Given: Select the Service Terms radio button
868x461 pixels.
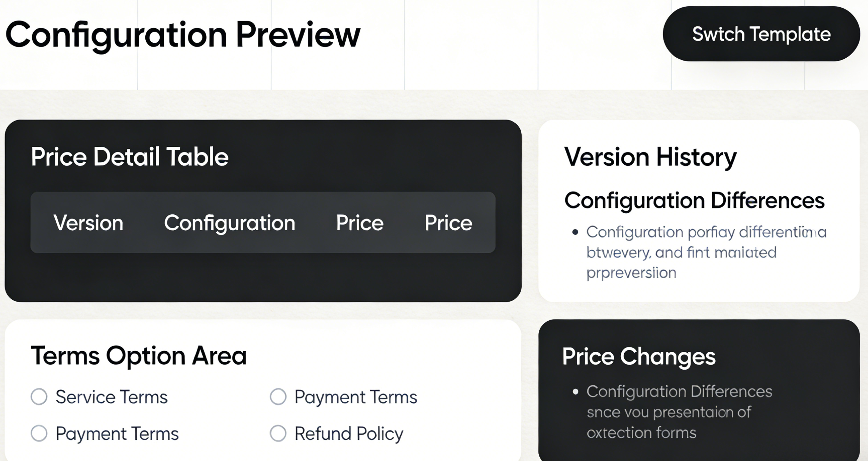Looking at the screenshot, I should 39,396.
